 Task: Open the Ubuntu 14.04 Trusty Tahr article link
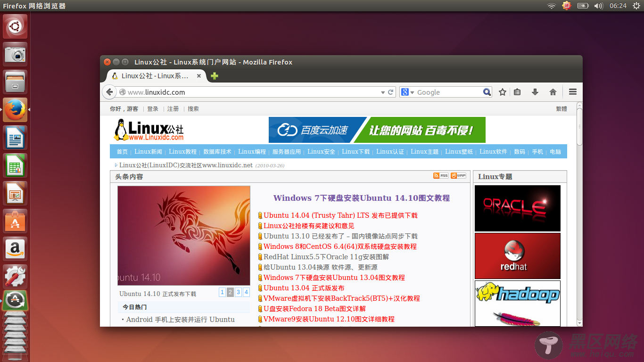340,215
